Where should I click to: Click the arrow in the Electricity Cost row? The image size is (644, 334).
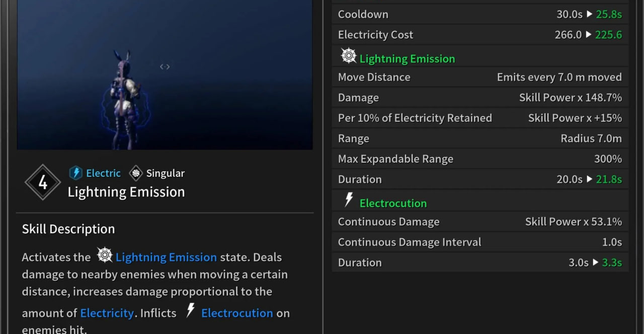pyautogui.click(x=589, y=35)
